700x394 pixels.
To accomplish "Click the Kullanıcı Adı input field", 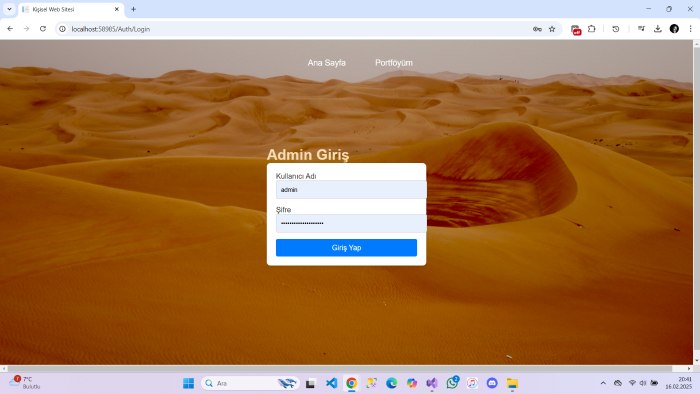I will coord(351,190).
